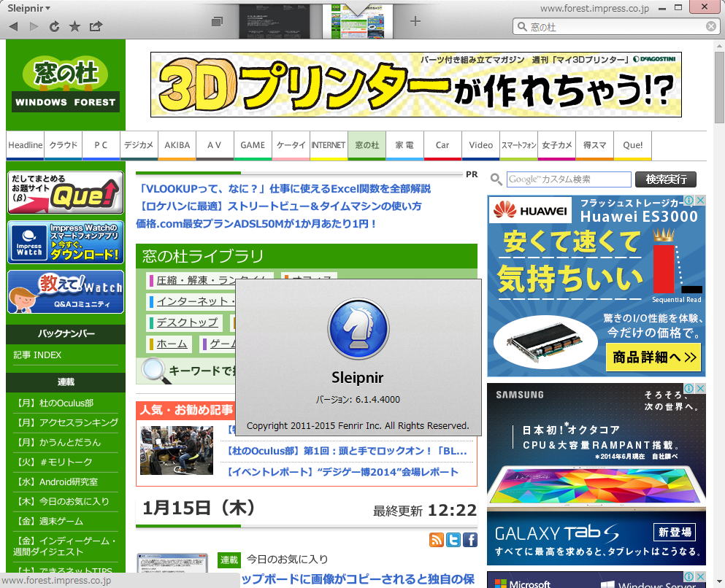Open 【月】アクセスランキング sidebar link
Screen dimensions: 725x588
(66, 422)
